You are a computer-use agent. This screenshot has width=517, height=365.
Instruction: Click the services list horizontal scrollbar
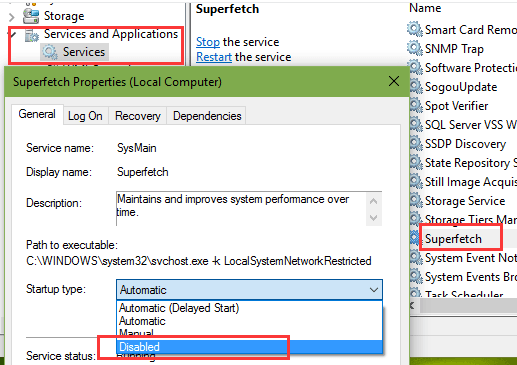click(x=468, y=306)
